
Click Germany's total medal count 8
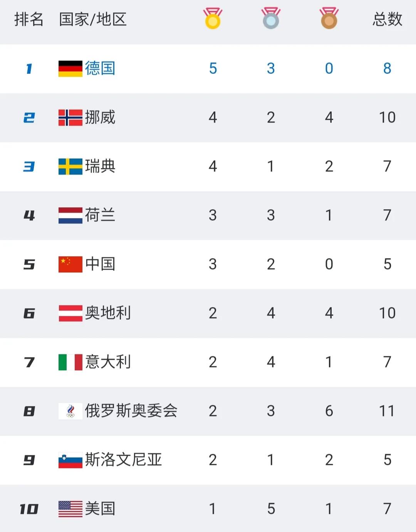click(x=387, y=69)
